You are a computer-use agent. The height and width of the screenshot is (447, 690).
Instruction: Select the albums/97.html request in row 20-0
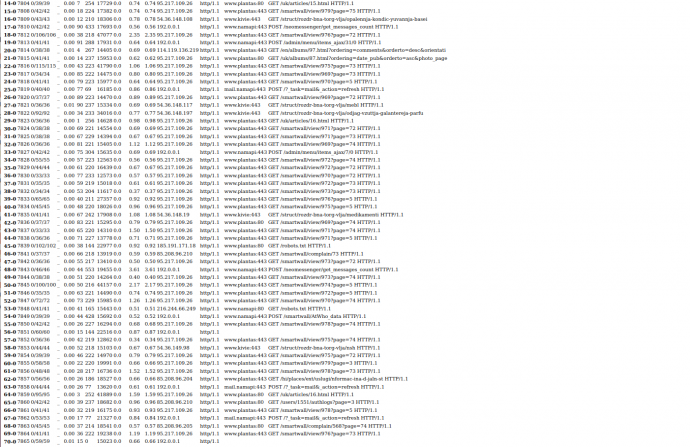(x=357, y=50)
